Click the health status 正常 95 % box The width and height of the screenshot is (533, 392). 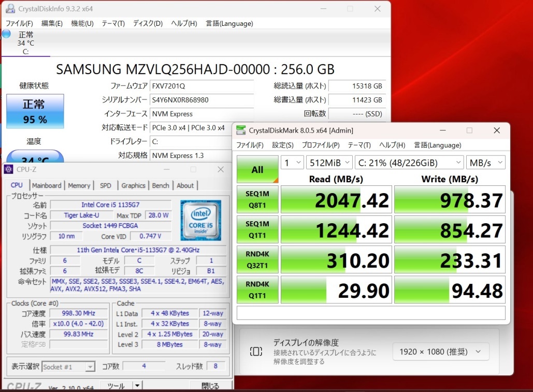[35, 111]
